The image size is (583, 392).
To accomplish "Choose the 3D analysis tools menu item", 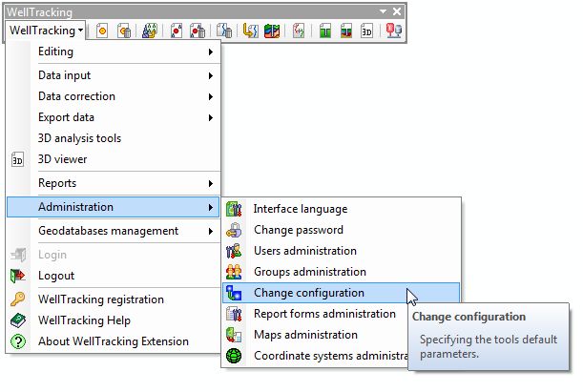I will [x=114, y=138].
